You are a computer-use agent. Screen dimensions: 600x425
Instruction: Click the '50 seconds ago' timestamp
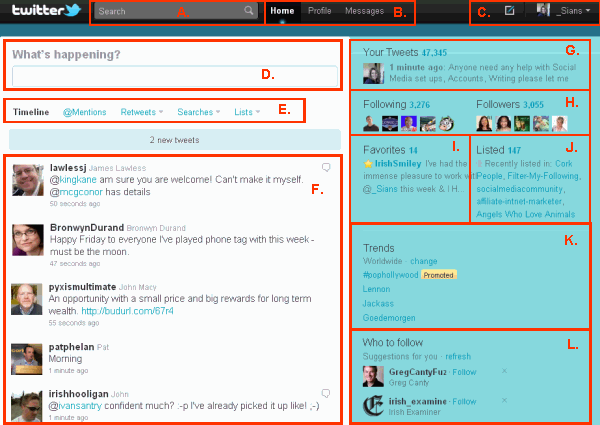[x=75, y=204]
